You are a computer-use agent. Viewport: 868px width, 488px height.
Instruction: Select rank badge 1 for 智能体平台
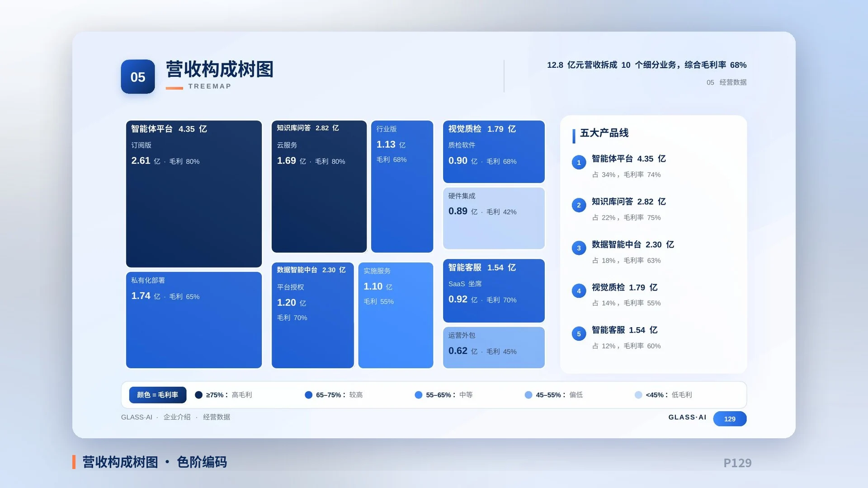coord(579,163)
